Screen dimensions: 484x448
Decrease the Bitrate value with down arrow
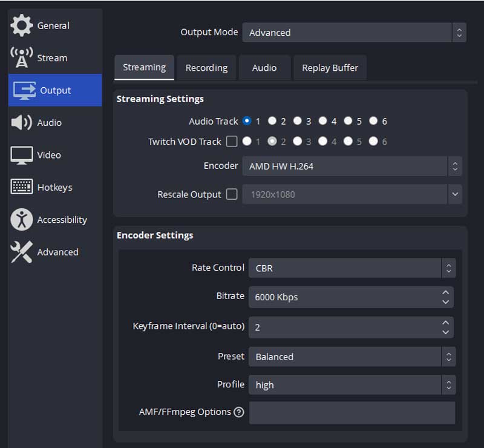click(445, 302)
